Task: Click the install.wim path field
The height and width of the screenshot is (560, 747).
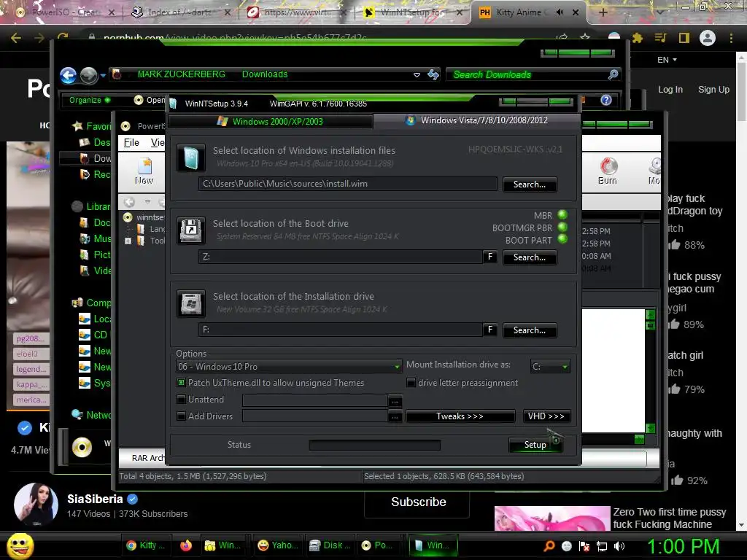Action: tap(348, 184)
